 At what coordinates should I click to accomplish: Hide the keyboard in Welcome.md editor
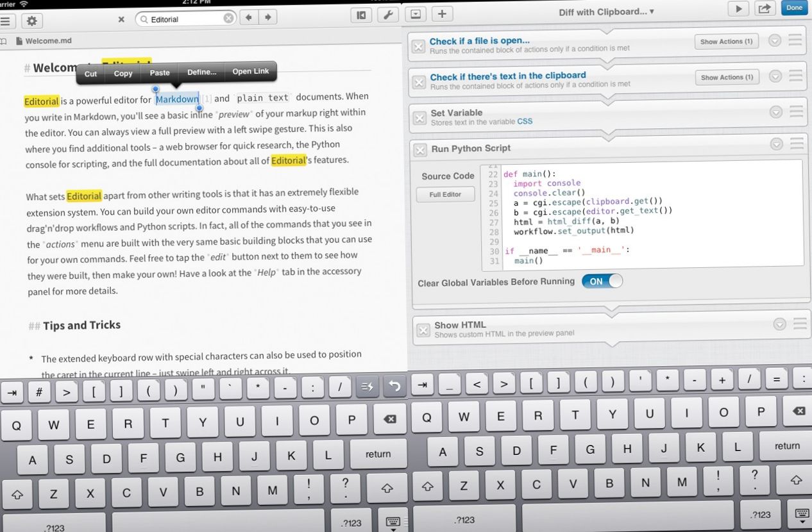pos(393,522)
